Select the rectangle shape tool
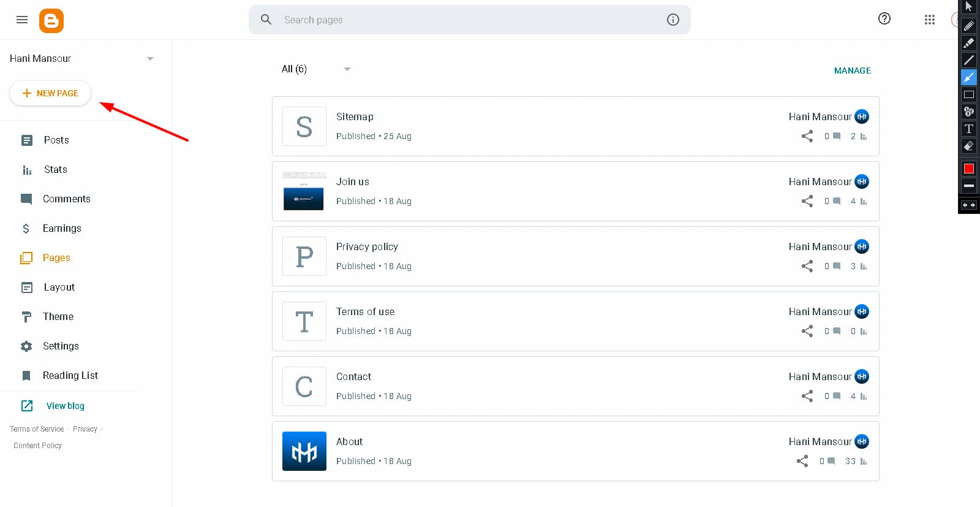This screenshot has width=980, height=507. (968, 94)
